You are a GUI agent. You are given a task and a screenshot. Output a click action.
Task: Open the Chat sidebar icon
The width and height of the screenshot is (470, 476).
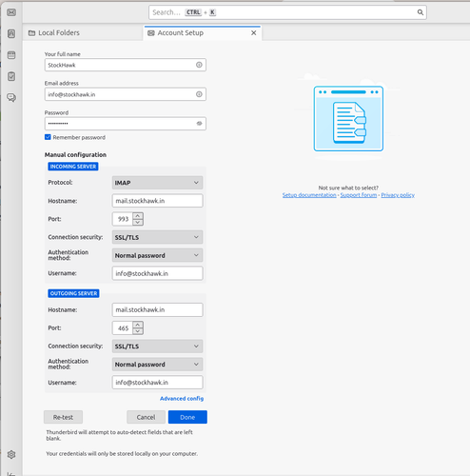click(11, 97)
